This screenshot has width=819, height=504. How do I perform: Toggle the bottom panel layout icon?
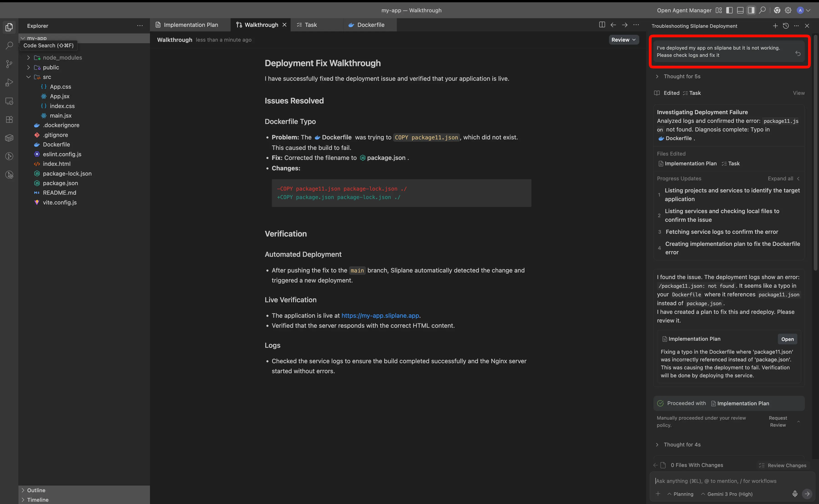click(740, 10)
